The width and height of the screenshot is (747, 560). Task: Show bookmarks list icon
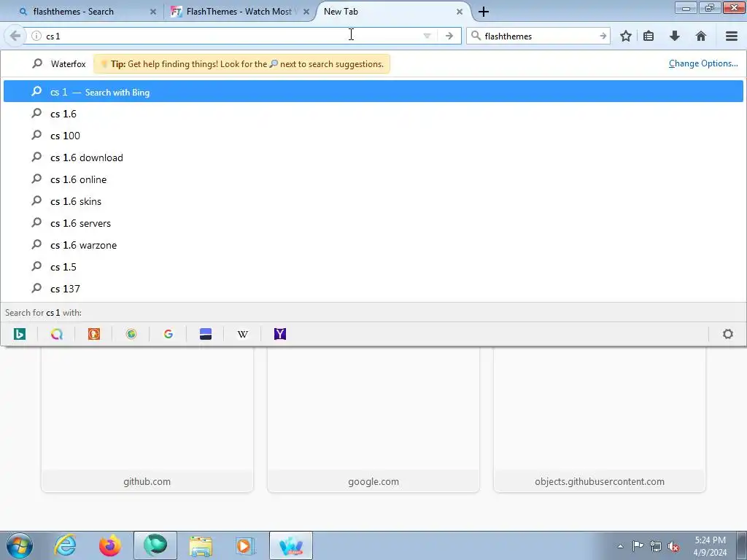649,36
